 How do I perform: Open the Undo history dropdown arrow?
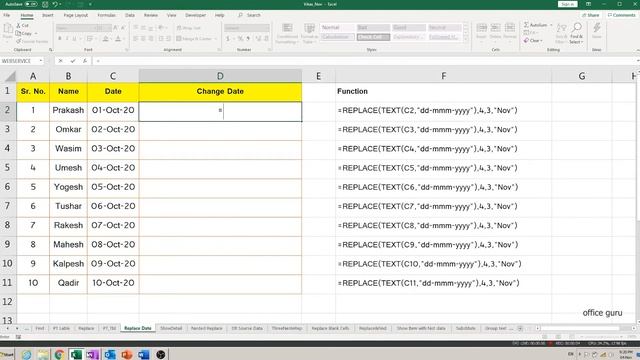[x=60, y=4]
